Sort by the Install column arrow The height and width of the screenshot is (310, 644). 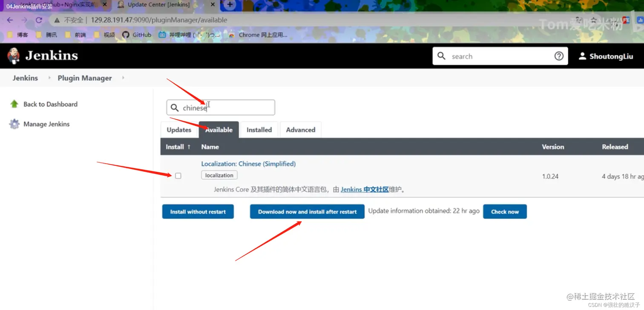pos(189,147)
